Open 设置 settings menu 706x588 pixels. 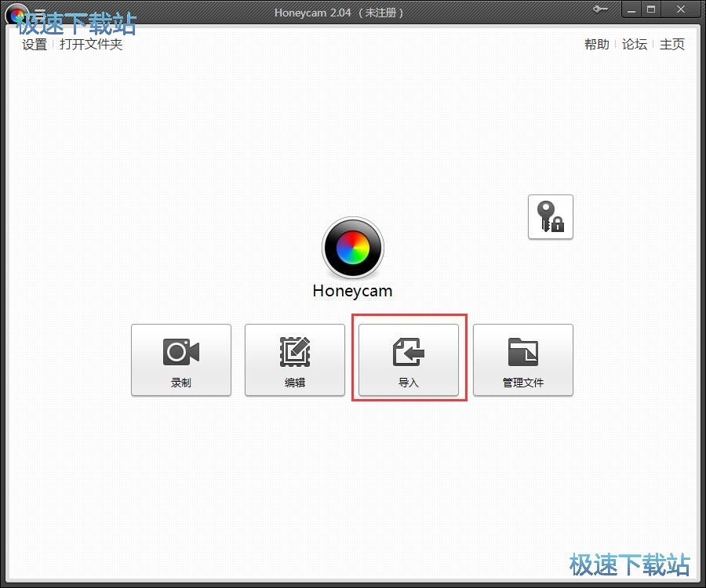click(x=35, y=45)
